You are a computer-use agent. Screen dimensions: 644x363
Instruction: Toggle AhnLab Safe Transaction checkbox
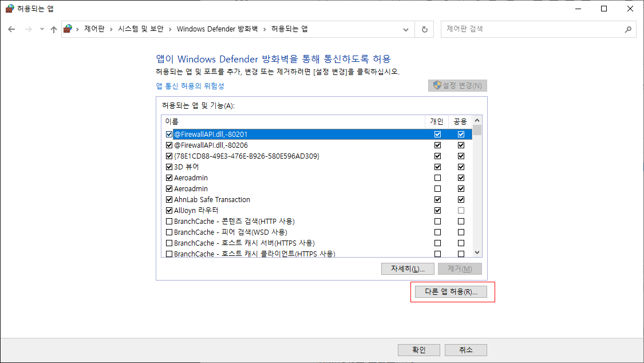point(169,200)
